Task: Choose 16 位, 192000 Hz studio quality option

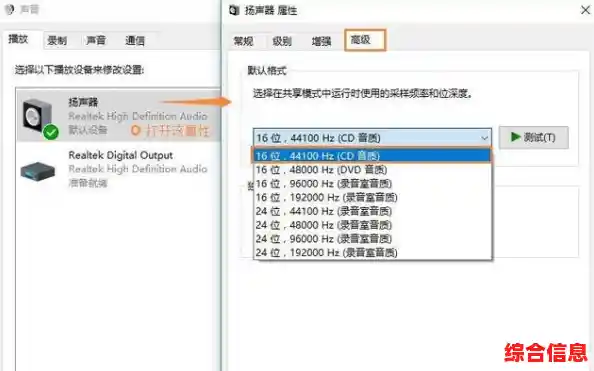Action: tap(372, 197)
